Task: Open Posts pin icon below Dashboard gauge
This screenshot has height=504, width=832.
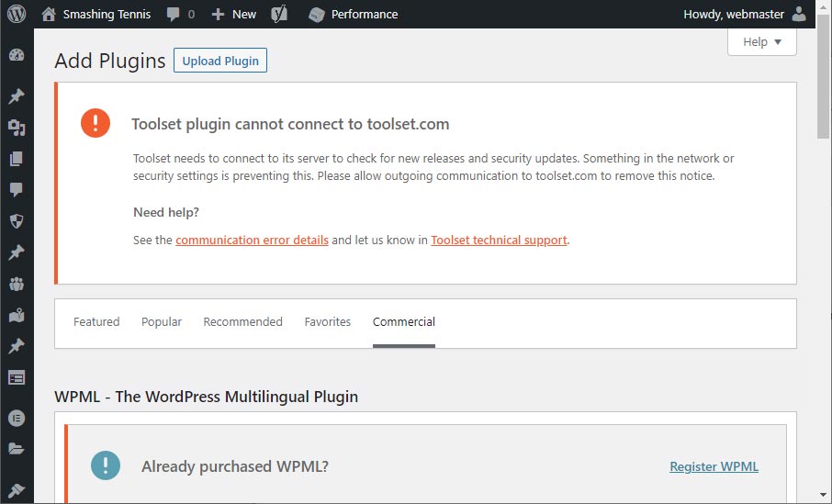Action: click(x=17, y=96)
